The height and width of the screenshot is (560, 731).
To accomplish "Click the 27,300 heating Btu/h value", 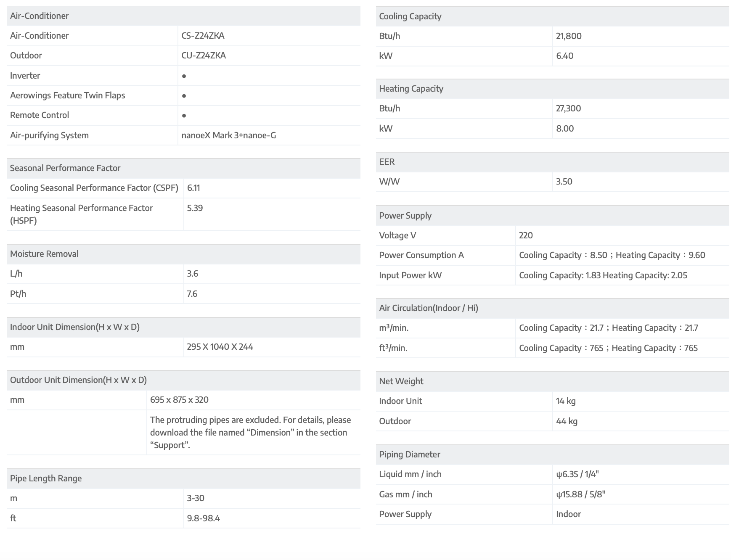I will click(x=568, y=108).
